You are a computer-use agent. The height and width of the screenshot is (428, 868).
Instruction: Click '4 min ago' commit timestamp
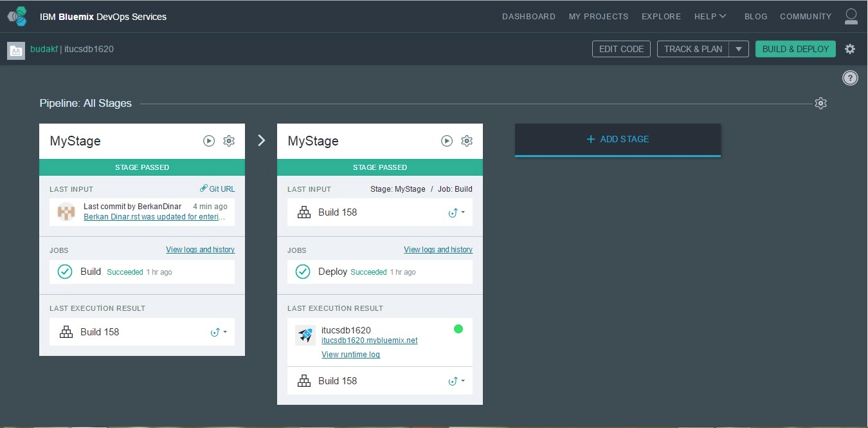(210, 207)
